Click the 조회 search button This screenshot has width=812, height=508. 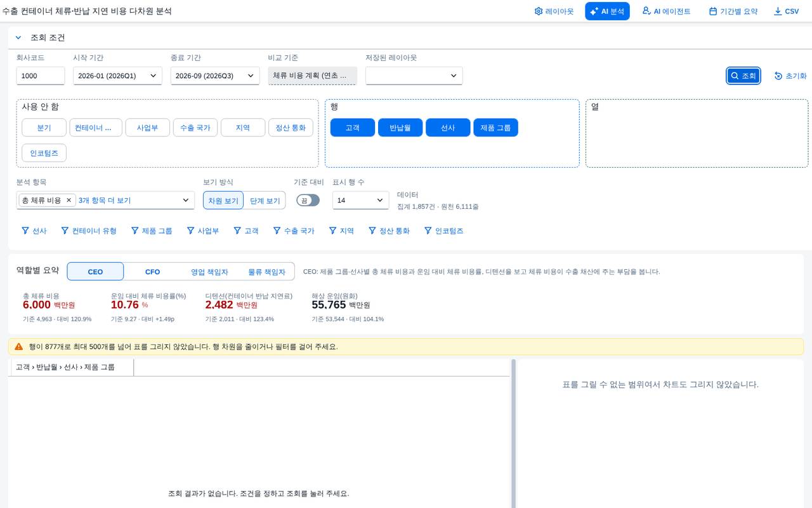743,76
